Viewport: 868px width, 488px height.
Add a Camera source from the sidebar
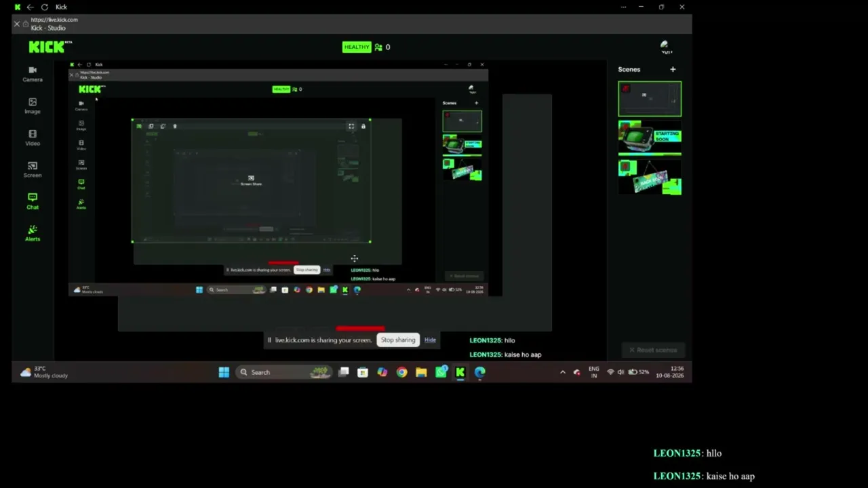point(33,74)
